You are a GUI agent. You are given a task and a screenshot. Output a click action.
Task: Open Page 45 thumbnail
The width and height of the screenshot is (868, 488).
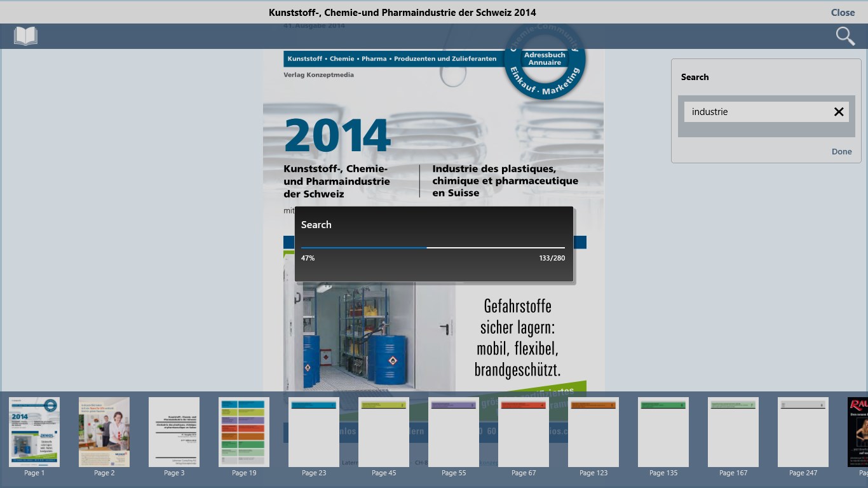pyautogui.click(x=384, y=432)
